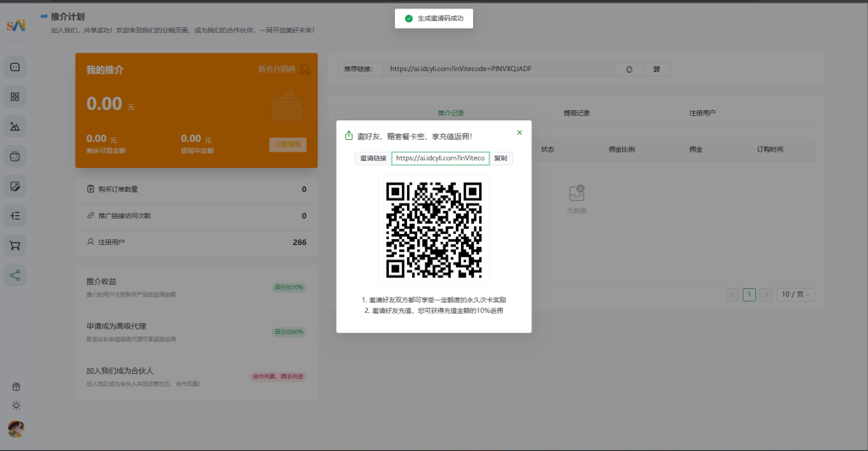
Task: Close the invite friends dialog
Action: coord(520,132)
